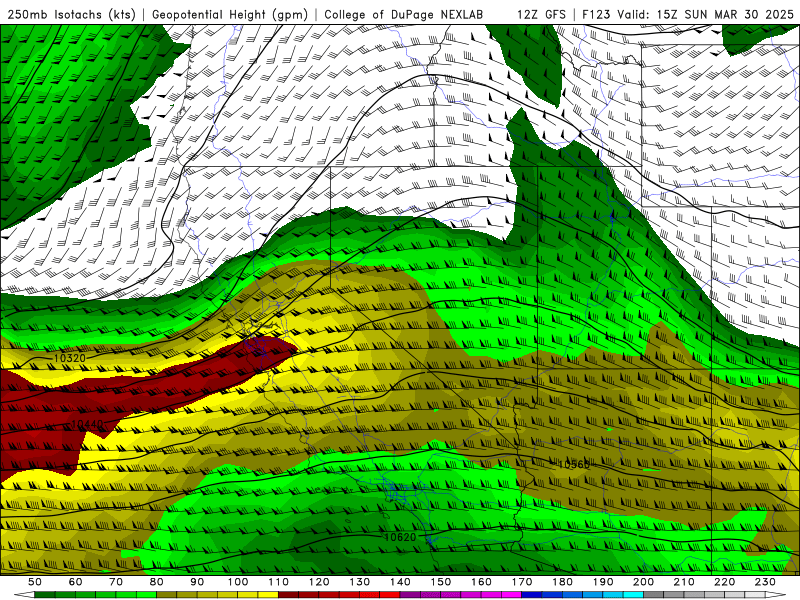Select the 150 value on the isotach scale
800x600 pixels.
[x=441, y=582]
